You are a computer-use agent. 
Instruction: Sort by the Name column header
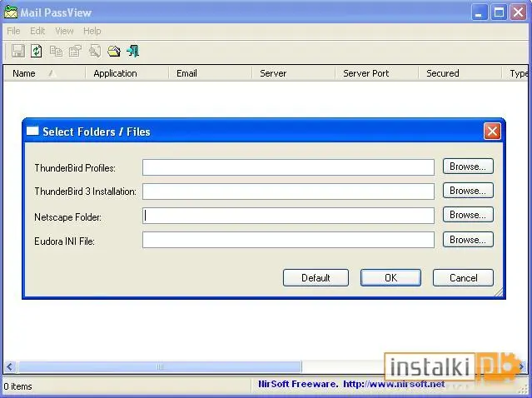point(44,73)
